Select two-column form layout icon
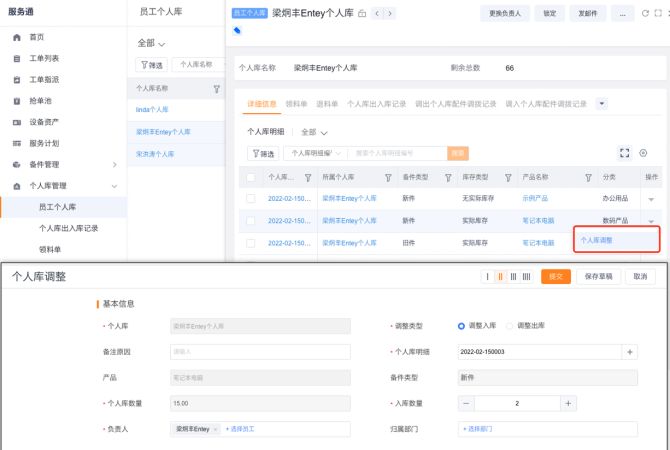 [500, 277]
